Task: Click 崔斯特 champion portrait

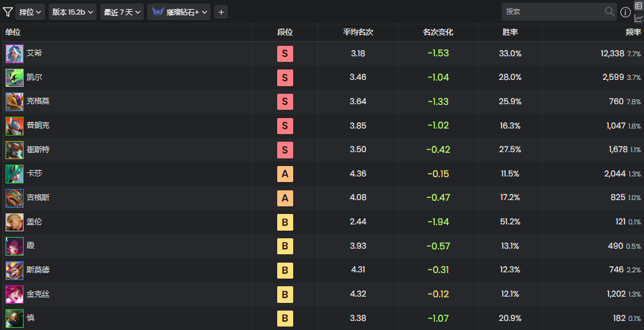Action: click(15, 150)
